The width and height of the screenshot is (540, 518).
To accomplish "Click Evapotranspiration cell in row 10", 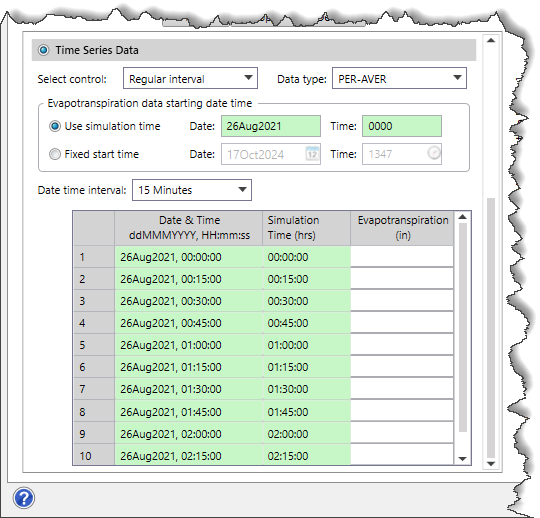I will 402,455.
